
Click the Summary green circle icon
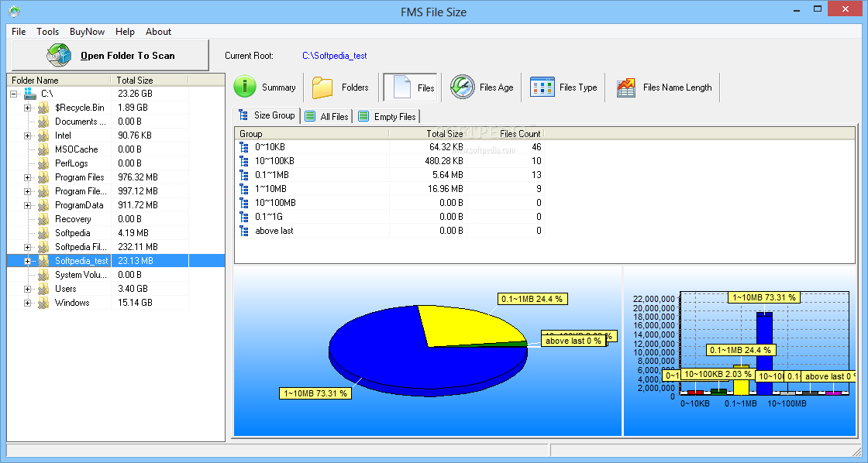coord(245,87)
